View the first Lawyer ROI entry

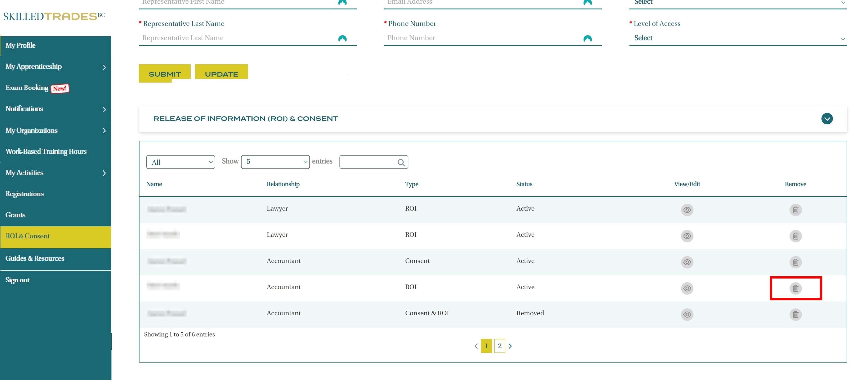687,210
